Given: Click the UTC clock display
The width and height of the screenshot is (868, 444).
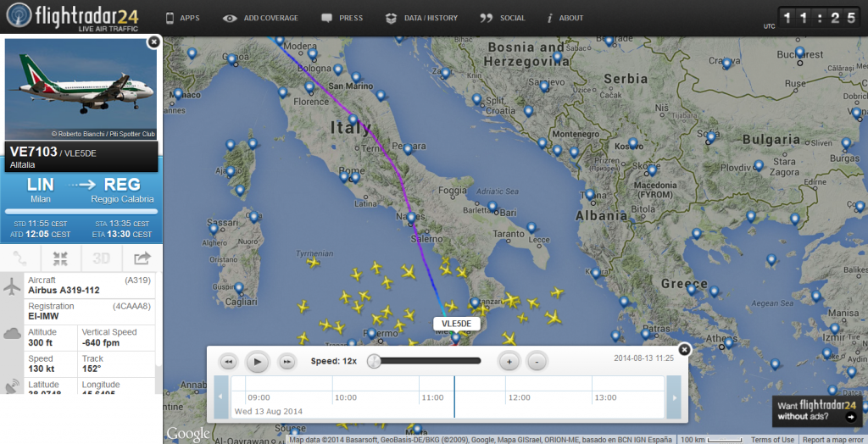Looking at the screenshot, I should pos(818,17).
